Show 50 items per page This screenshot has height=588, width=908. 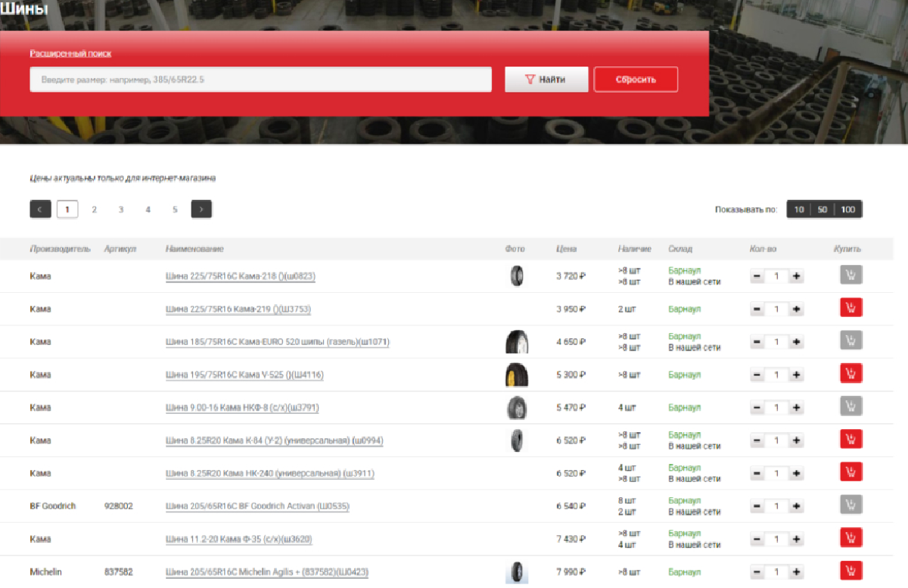pyautogui.click(x=822, y=209)
